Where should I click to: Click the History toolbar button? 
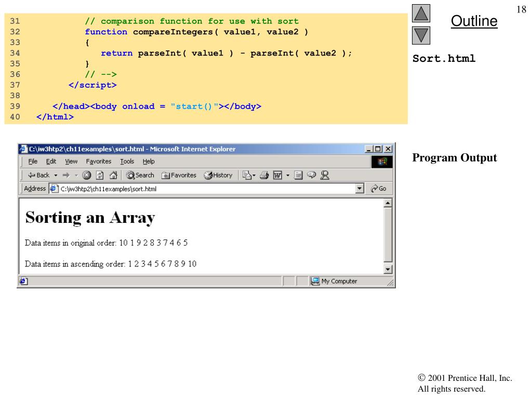(x=218, y=175)
